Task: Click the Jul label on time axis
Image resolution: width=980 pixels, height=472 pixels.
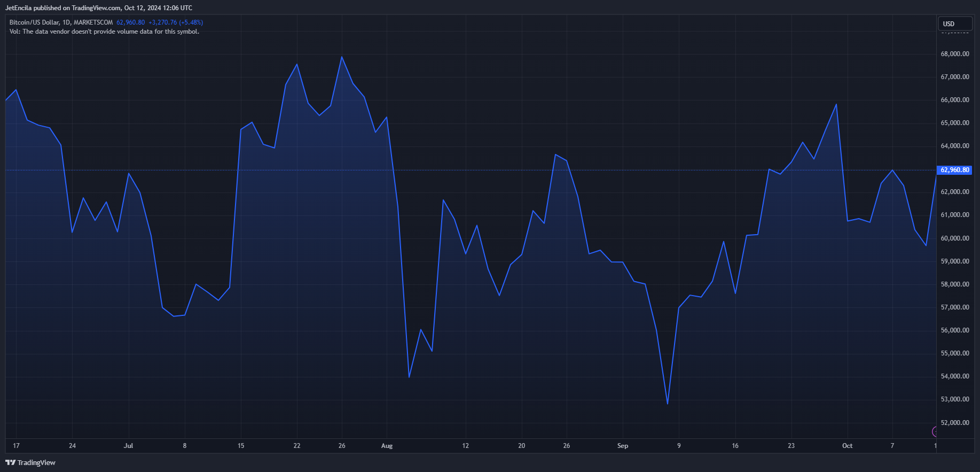Action: coord(128,445)
